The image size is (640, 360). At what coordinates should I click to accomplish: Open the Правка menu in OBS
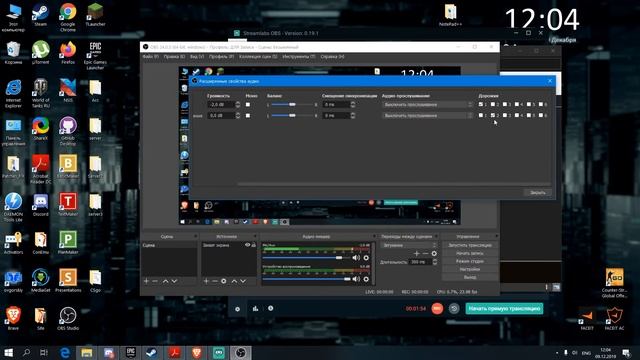174,57
